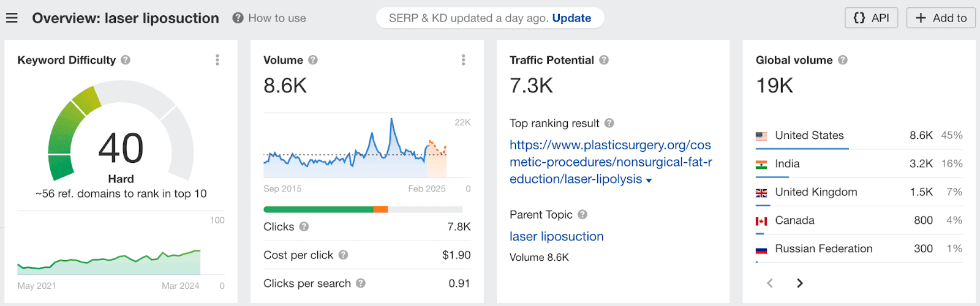Image resolution: width=980 pixels, height=306 pixels.
Task: Click help icon next to Clicks
Action: pyautogui.click(x=304, y=226)
